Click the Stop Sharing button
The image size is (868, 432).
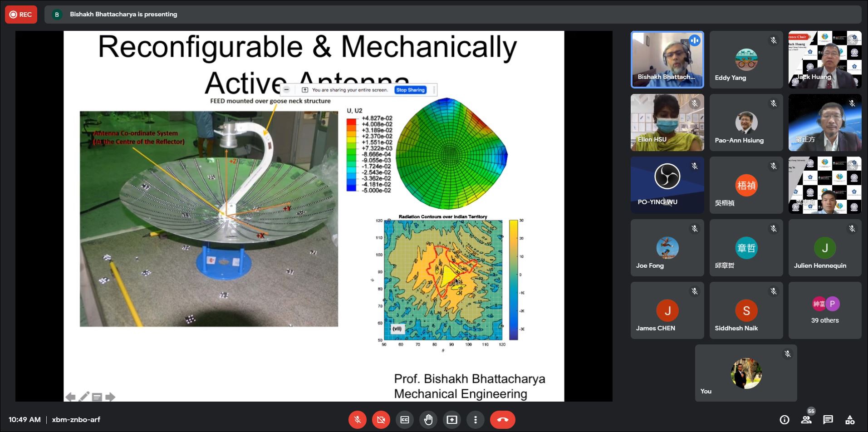(x=410, y=90)
